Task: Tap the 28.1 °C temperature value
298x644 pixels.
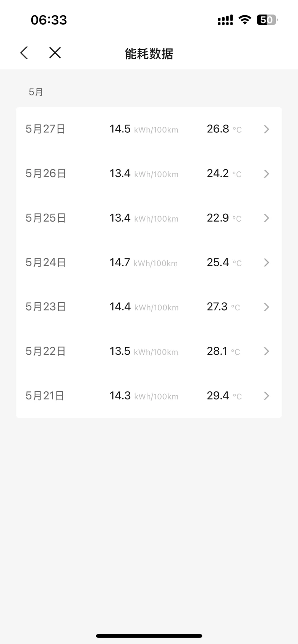Action: coord(223,351)
